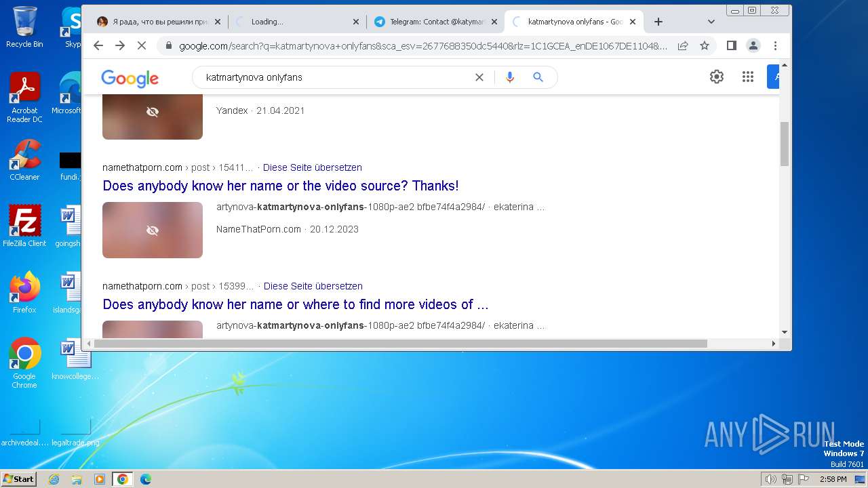
Task: Open Chrome side panel
Action: tap(731, 45)
